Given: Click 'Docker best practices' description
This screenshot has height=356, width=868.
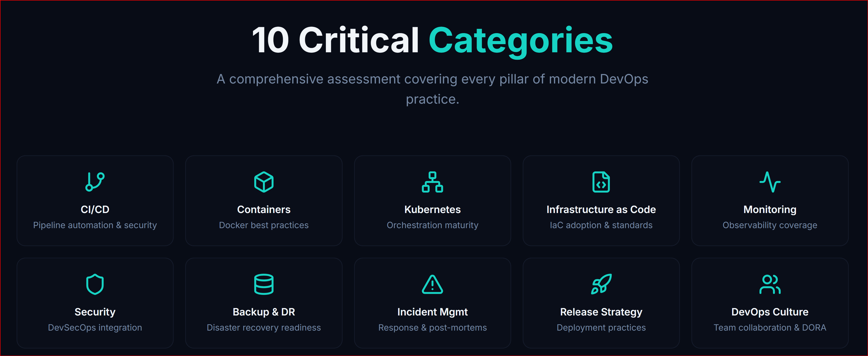Looking at the screenshot, I should coord(264,225).
